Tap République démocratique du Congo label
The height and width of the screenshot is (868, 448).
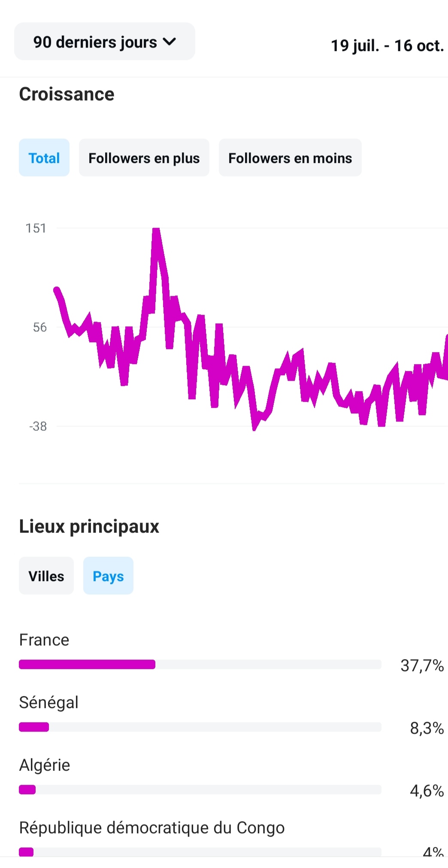(152, 828)
